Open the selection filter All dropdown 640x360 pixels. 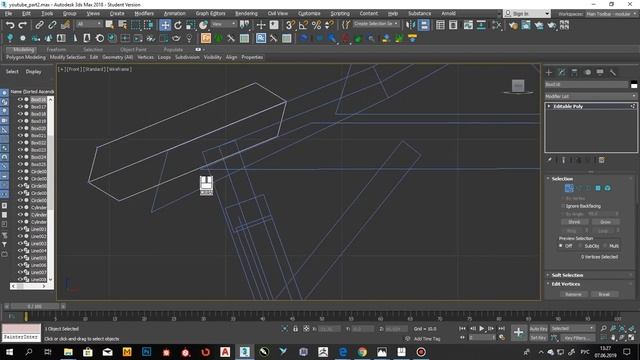pyautogui.click(x=89, y=24)
